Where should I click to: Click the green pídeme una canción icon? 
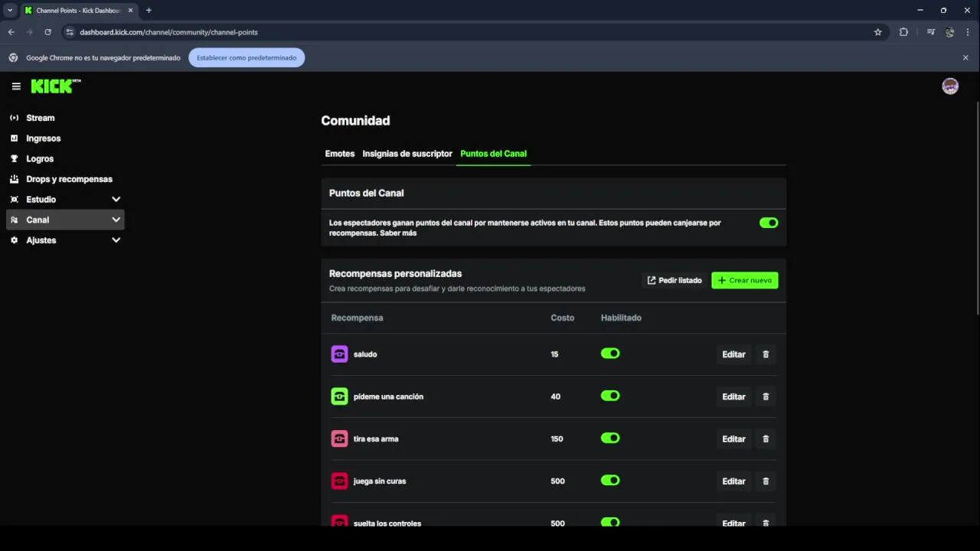point(339,396)
